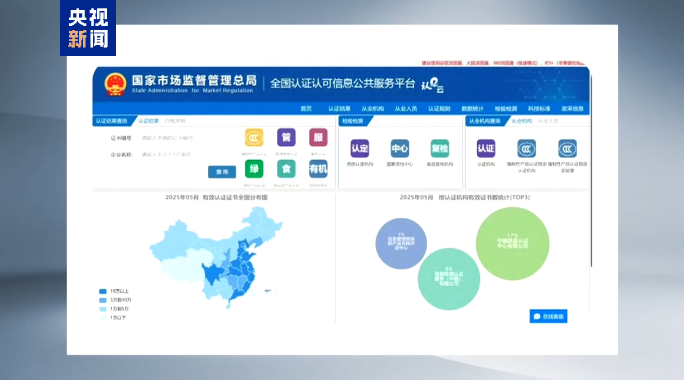This screenshot has width=684, height=380.
Task: Open the pink 服 service certification icon
Action: (318, 138)
